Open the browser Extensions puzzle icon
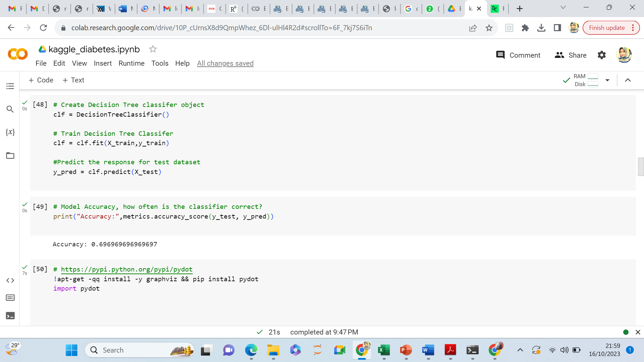Viewport: 644px width, 362px height. pos(525,28)
